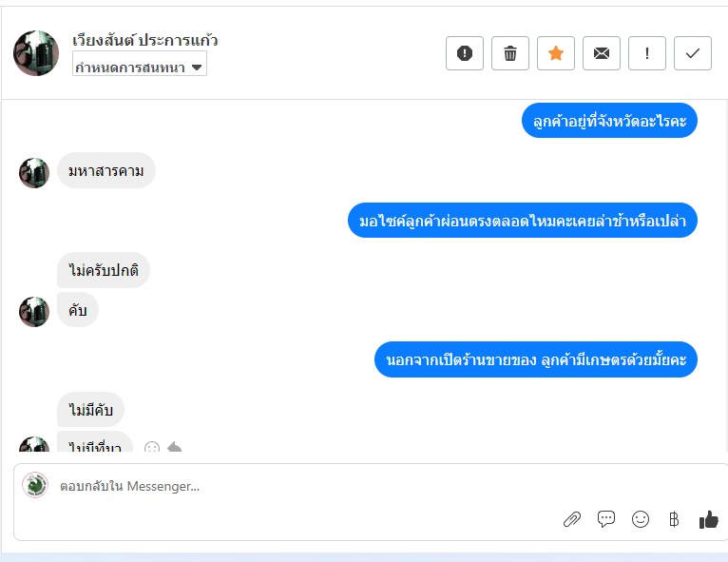The height and width of the screenshot is (562, 728).
Task: Click the spam report stop-sign icon
Action: click(x=465, y=53)
